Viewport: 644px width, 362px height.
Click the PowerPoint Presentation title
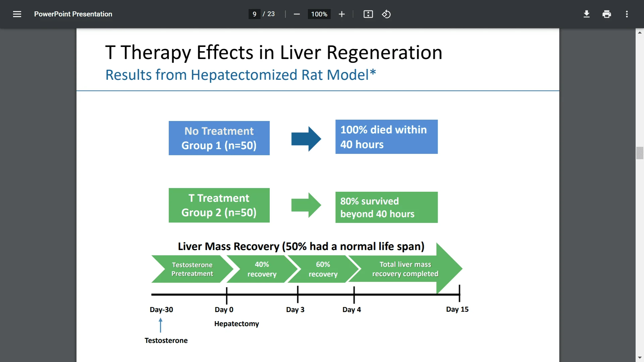(73, 14)
